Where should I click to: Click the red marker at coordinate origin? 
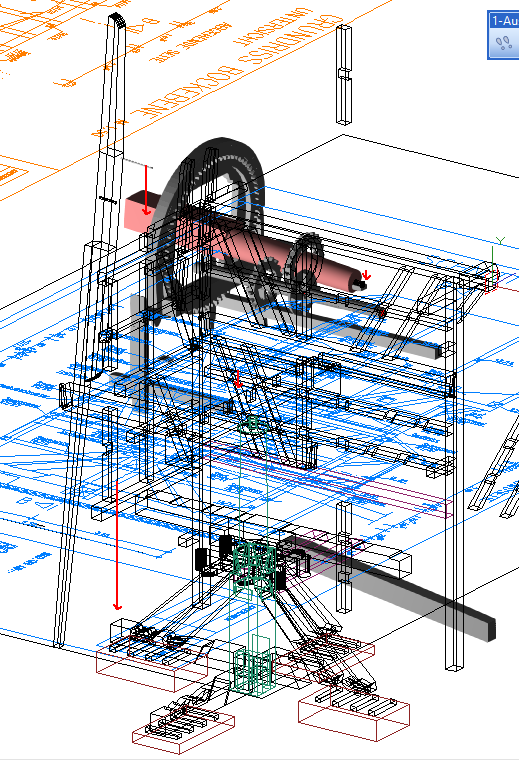[491, 280]
